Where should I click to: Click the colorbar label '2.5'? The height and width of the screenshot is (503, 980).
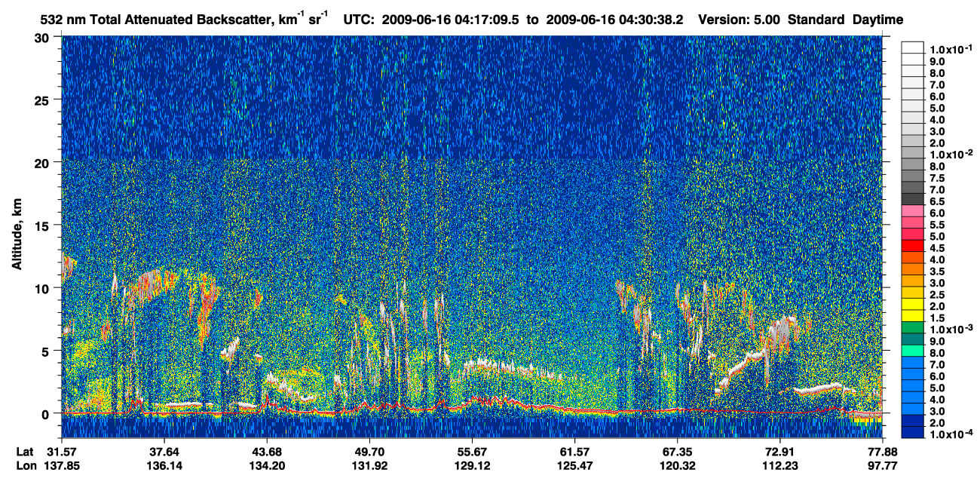click(x=939, y=294)
